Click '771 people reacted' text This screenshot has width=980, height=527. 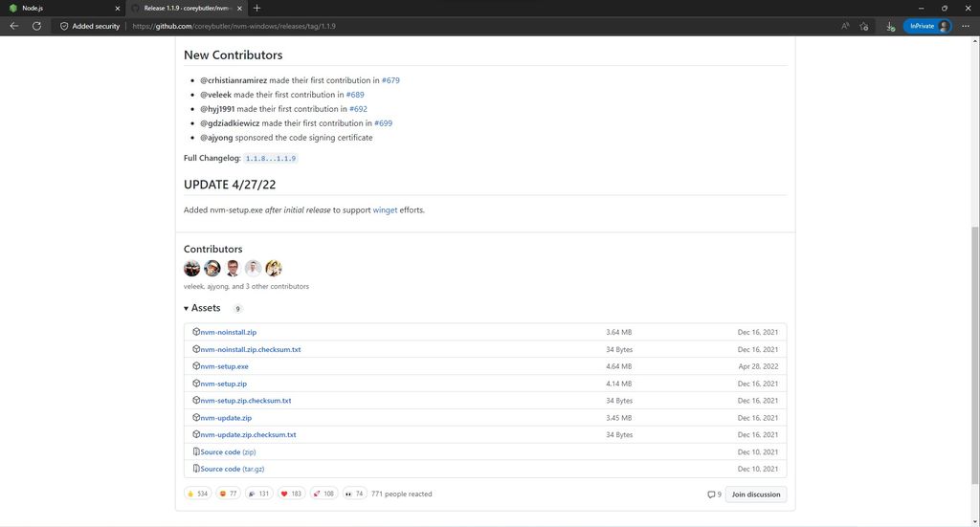pos(401,494)
